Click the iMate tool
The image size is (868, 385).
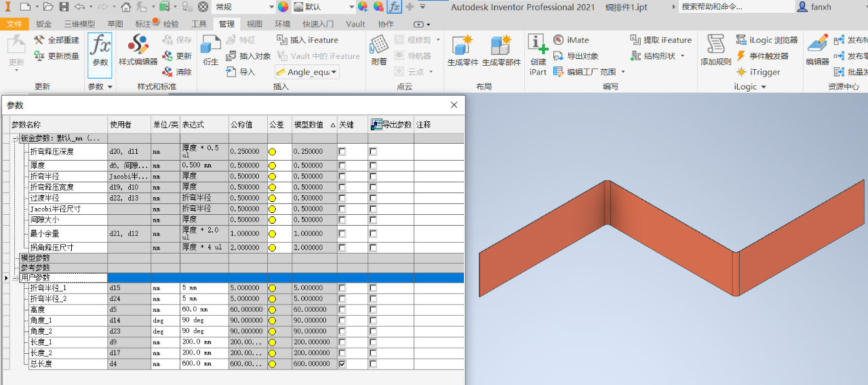point(571,40)
